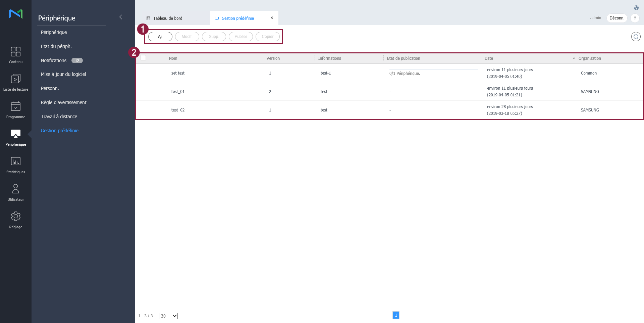This screenshot has height=323, width=644.
Task: Select the test_01 row in the table
Action: (x=178, y=92)
